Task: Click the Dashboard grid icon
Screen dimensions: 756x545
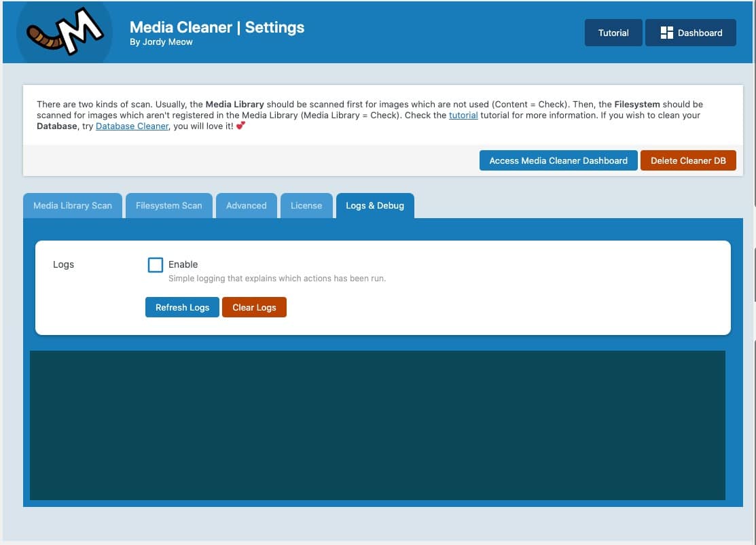Action: [x=667, y=33]
